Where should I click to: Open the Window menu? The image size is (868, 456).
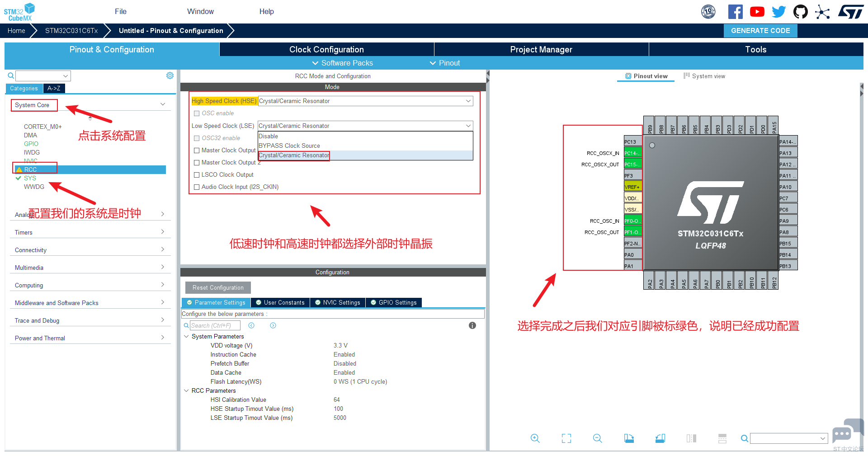(x=201, y=12)
